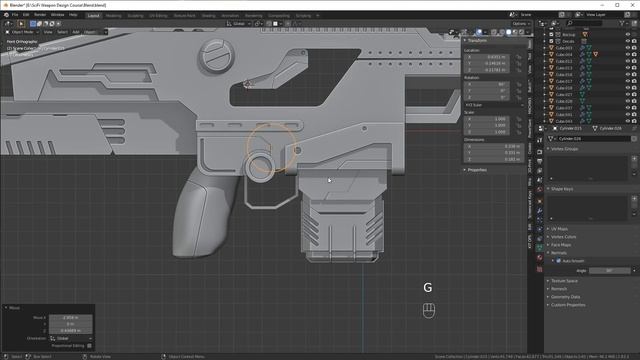Open the Texture properties tab icon
The image size is (640, 360).
pos(540,269)
